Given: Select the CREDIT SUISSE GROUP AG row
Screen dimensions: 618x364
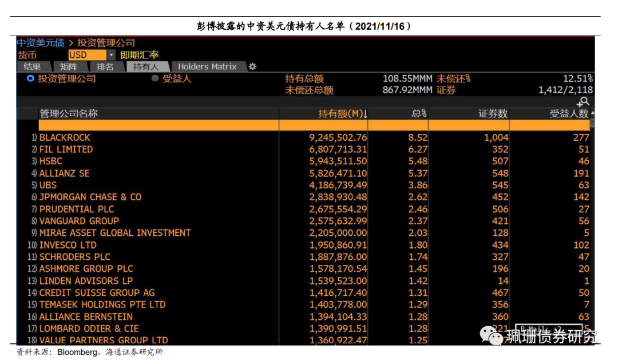Looking at the screenshot, I should pyautogui.click(x=303, y=292).
